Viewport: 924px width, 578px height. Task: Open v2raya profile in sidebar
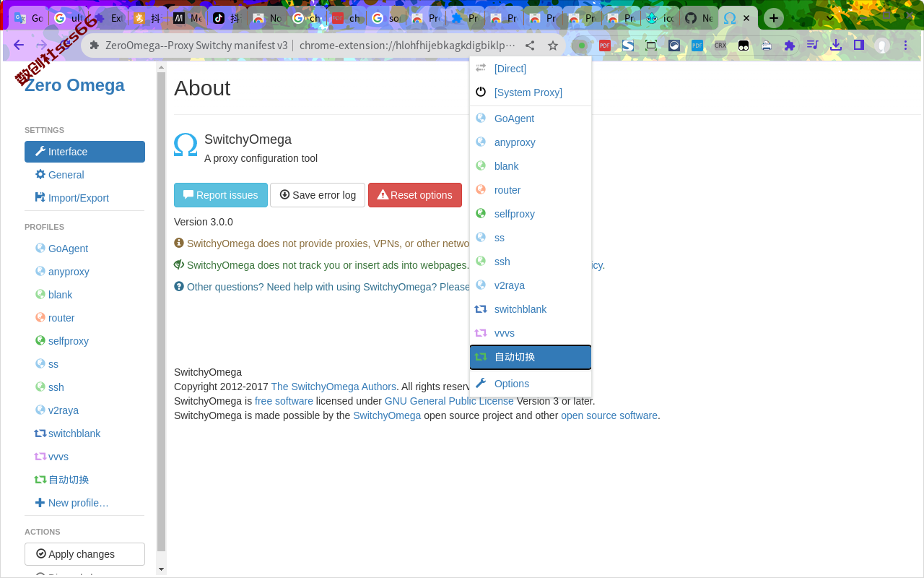pyautogui.click(x=84, y=410)
